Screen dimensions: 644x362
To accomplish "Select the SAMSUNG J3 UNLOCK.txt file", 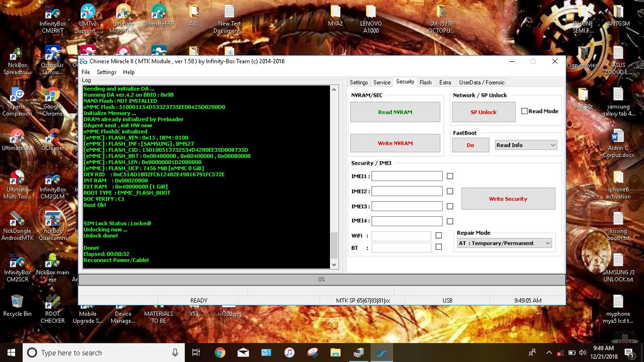I will pyautogui.click(x=618, y=267).
